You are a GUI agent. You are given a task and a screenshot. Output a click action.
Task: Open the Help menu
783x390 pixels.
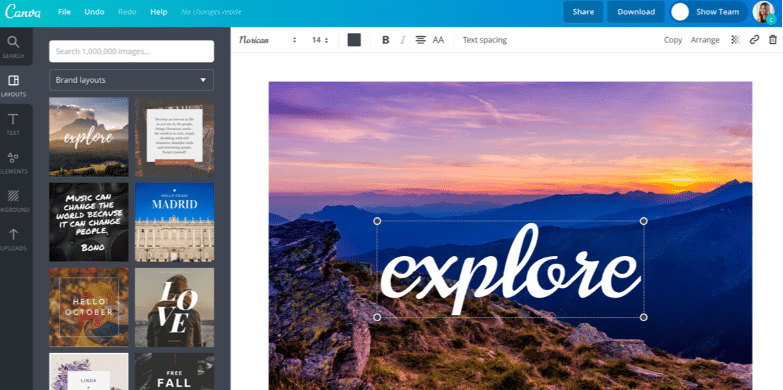(x=159, y=12)
